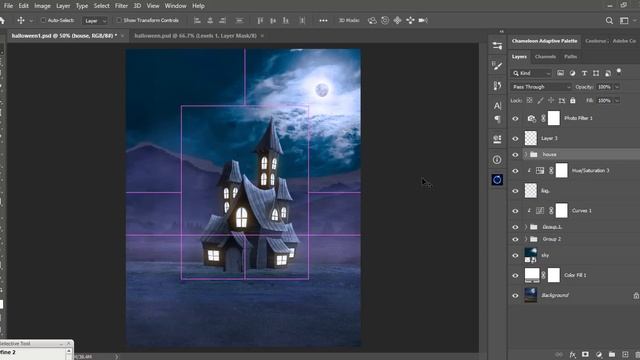Open the Properties sliders panel icon
The width and height of the screenshot is (640, 360).
497,46
